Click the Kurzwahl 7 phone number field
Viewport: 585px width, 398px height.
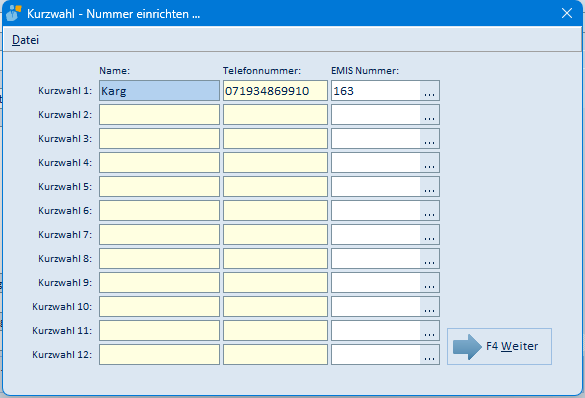coord(275,235)
